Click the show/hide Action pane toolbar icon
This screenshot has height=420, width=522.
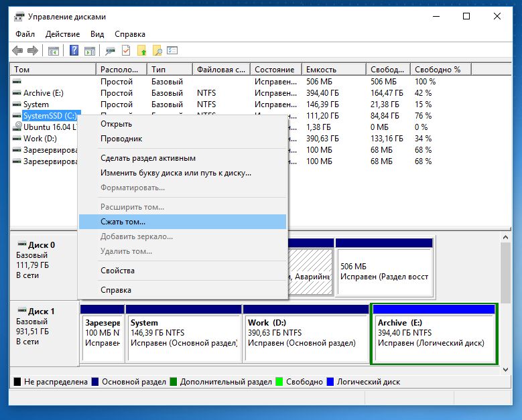[88, 50]
